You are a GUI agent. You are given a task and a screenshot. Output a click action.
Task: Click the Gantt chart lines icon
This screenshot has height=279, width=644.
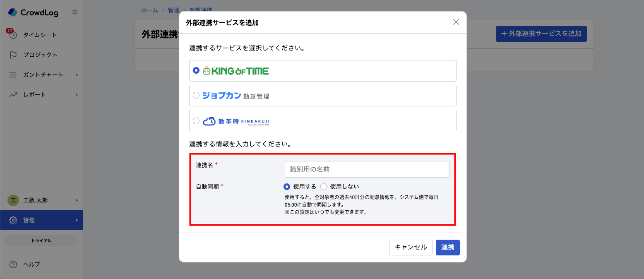[13, 75]
